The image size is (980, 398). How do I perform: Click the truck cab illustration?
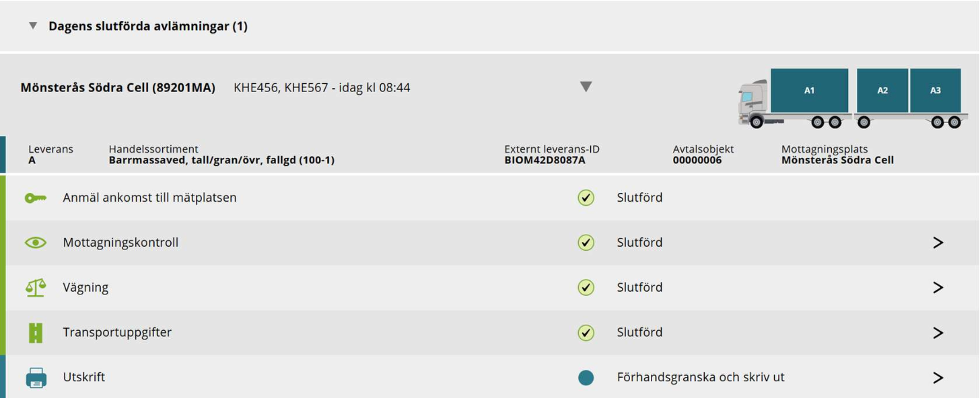(753, 102)
